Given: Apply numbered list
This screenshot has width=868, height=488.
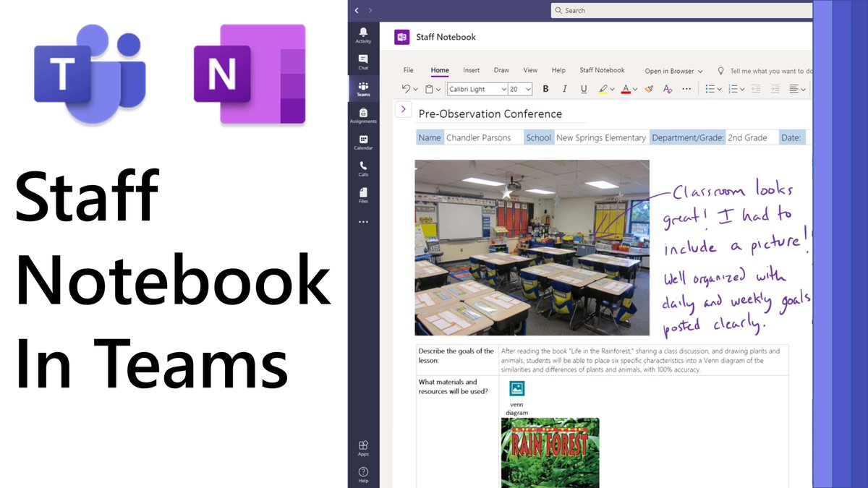Looking at the screenshot, I should [x=733, y=89].
